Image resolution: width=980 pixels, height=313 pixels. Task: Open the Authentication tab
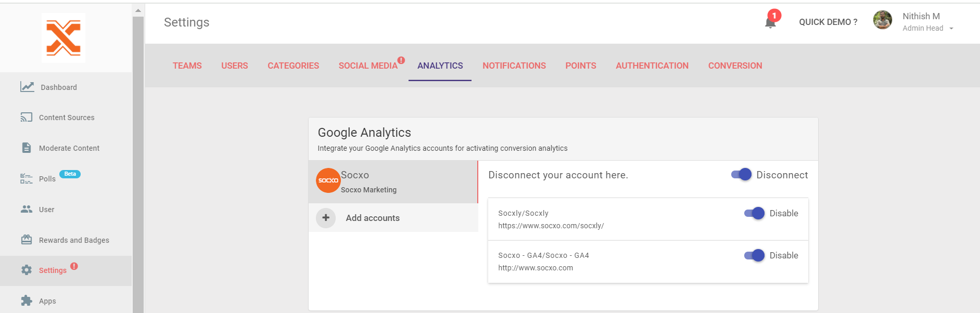(652, 66)
